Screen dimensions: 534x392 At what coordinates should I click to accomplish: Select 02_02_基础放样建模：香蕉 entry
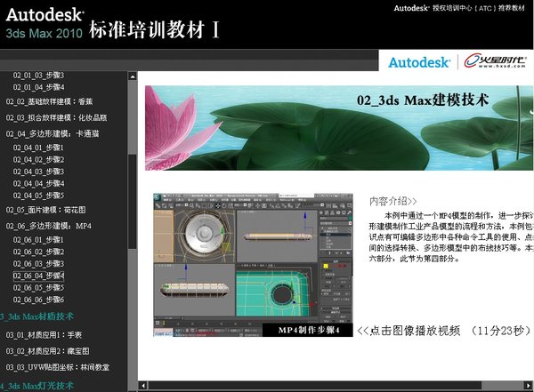(x=49, y=101)
